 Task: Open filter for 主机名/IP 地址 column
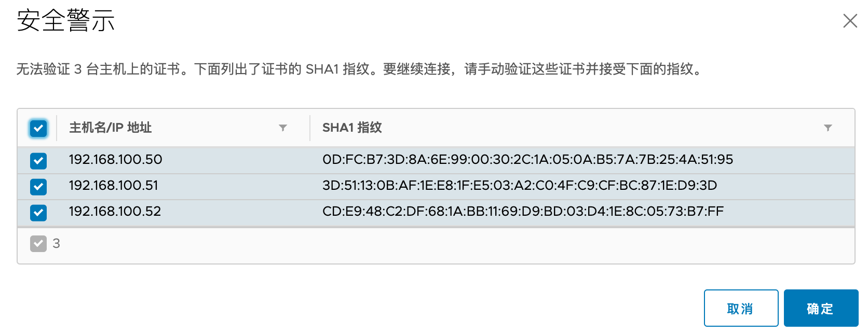click(283, 128)
